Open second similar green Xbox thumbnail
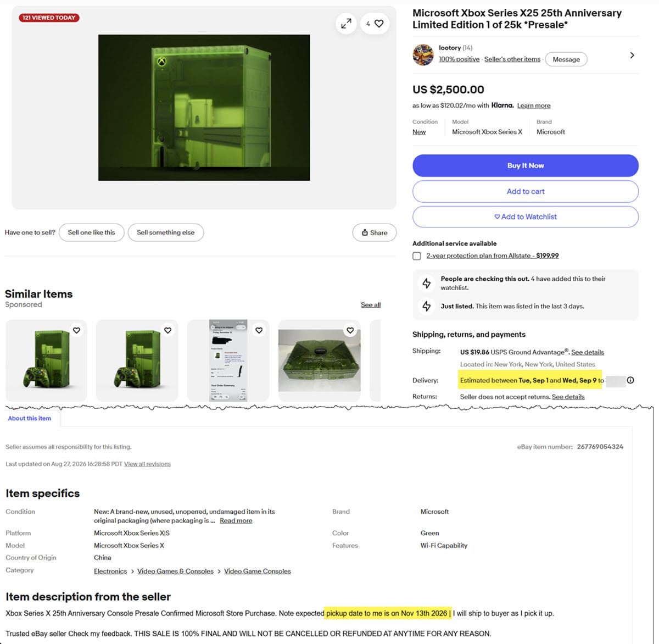The width and height of the screenshot is (659, 644). tap(137, 360)
